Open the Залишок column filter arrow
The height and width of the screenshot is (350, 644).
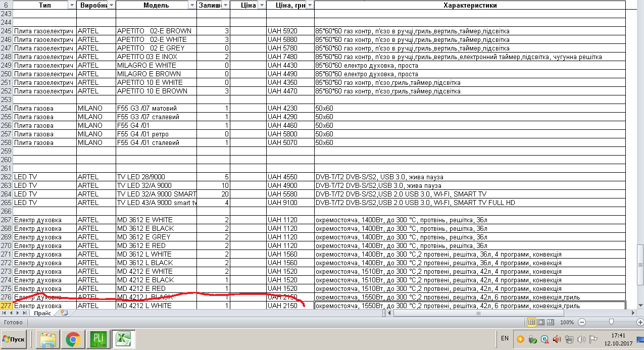coord(225,5)
